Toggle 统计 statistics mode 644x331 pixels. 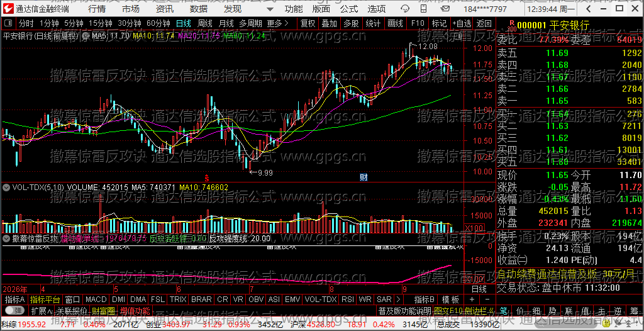pyautogui.click(x=373, y=23)
